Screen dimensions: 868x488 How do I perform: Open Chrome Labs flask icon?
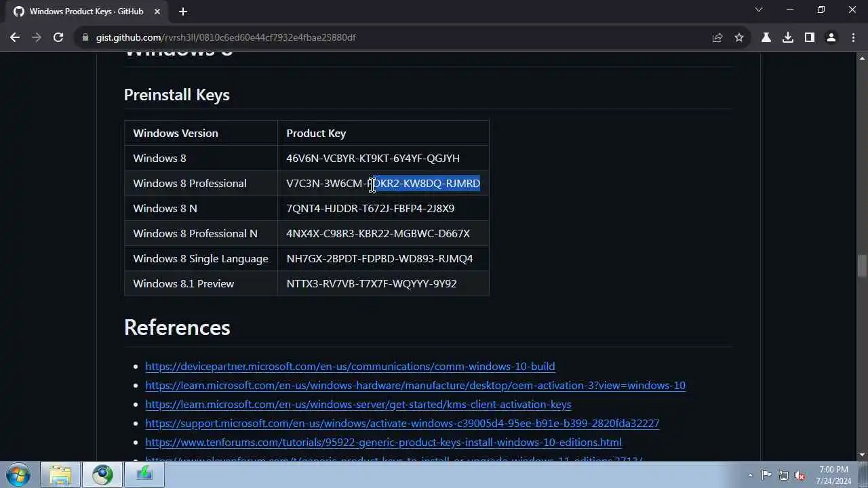coord(766,37)
